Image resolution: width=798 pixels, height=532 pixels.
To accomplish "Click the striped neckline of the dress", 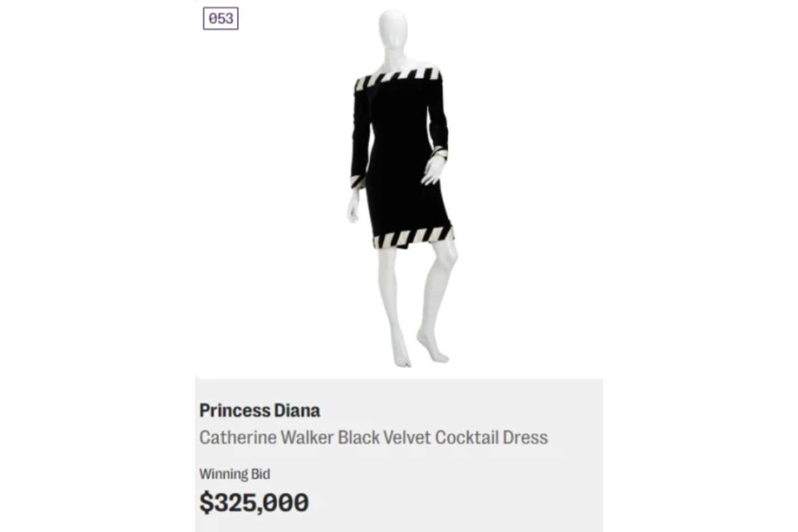I will click(x=398, y=78).
